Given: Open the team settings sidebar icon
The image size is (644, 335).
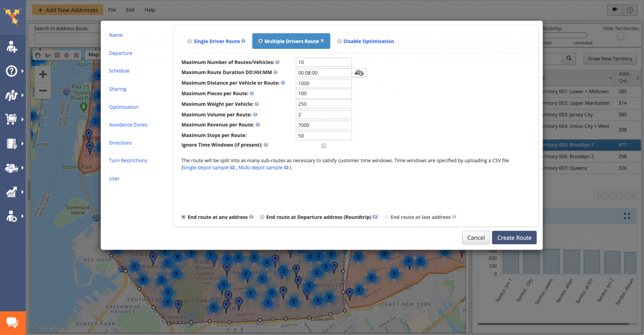Looking at the screenshot, I should pyautogui.click(x=12, y=216).
